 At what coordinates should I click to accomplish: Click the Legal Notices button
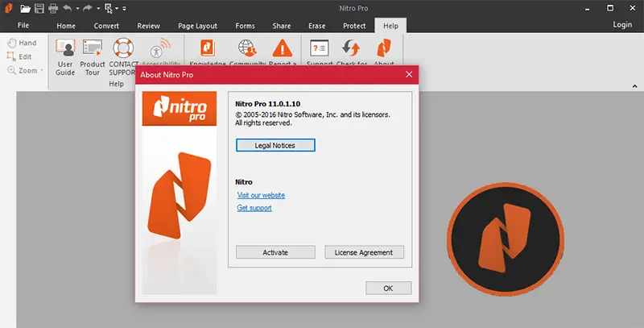[x=275, y=146]
